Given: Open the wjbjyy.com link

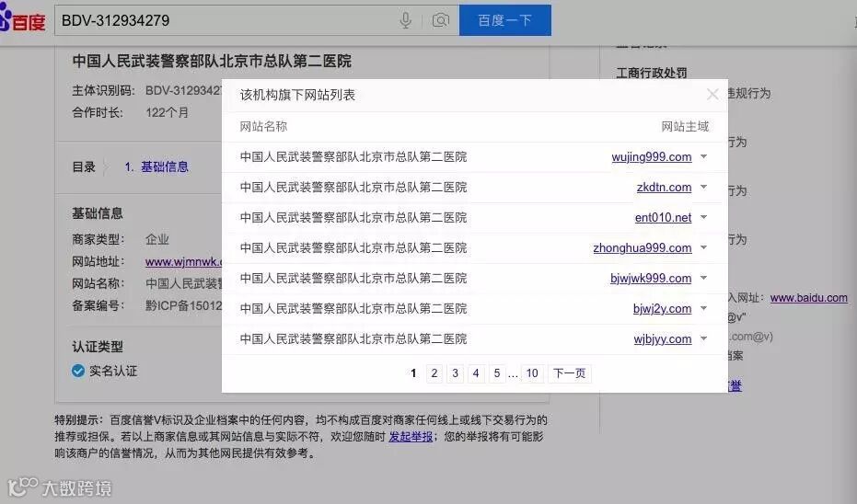Looking at the screenshot, I should 663,339.
